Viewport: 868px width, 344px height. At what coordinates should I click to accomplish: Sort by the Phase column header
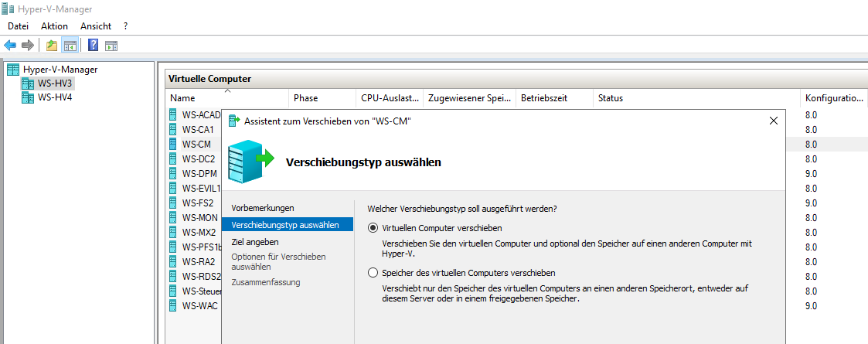322,98
